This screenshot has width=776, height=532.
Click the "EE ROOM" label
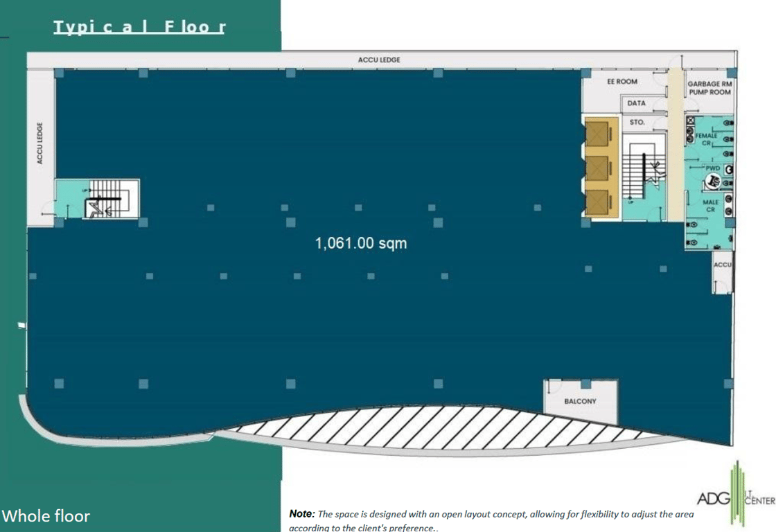coord(622,81)
